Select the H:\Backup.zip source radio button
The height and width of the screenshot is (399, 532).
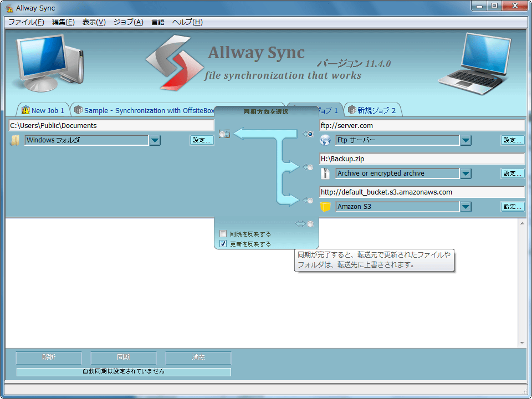[x=310, y=167]
